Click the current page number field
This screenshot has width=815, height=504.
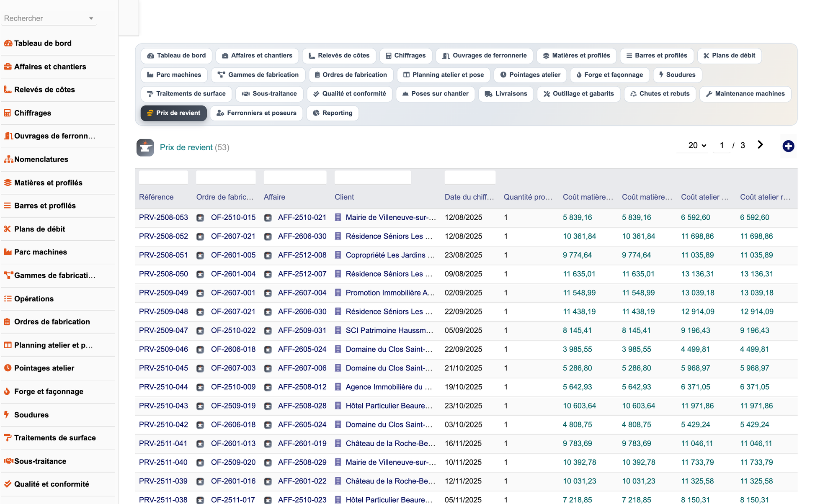click(x=722, y=145)
